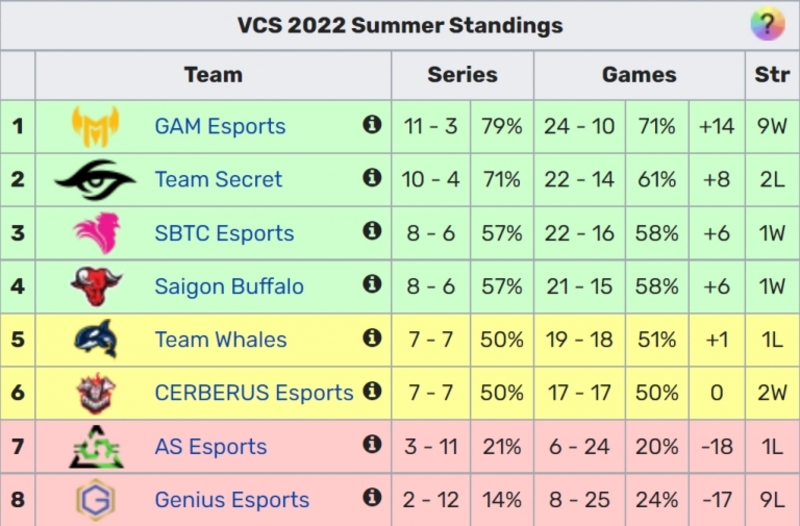
Task: Open the GAM Esports team link
Action: [220, 126]
